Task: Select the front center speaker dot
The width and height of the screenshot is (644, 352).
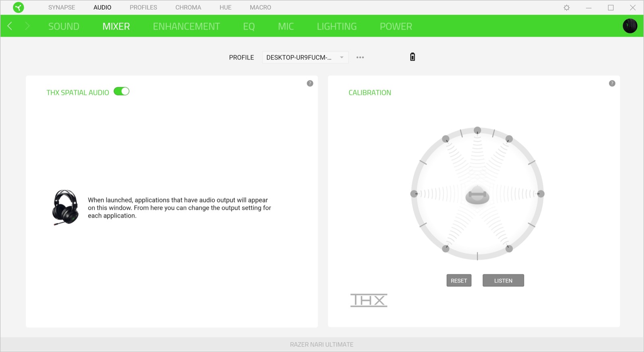Action: click(x=477, y=130)
